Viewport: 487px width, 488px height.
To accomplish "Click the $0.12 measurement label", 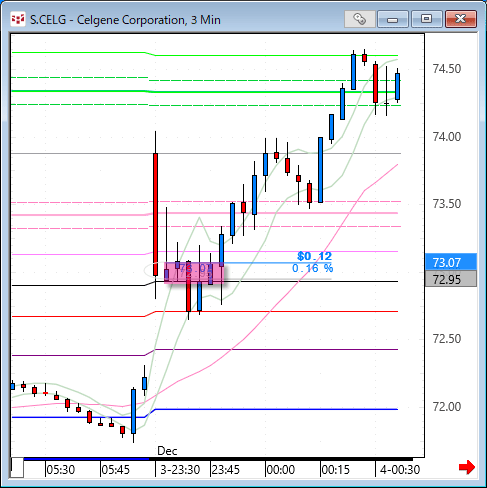I will click(x=314, y=256).
